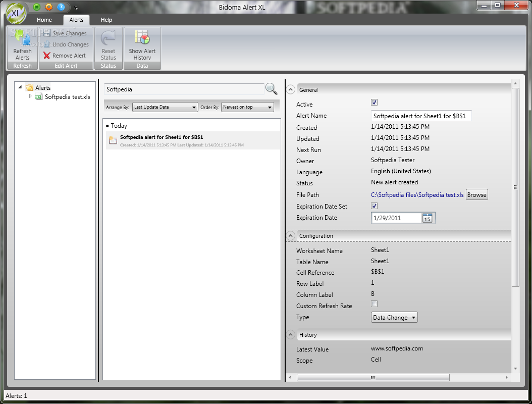Toggle the Expiration Date Set checkbox
Viewport: 532px width, 404px height.
(x=374, y=206)
